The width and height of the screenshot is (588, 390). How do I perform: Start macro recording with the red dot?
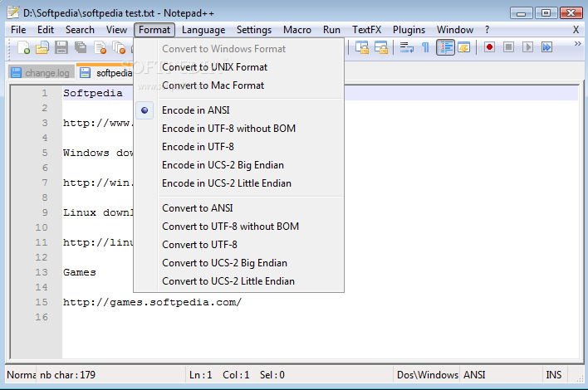(x=489, y=47)
